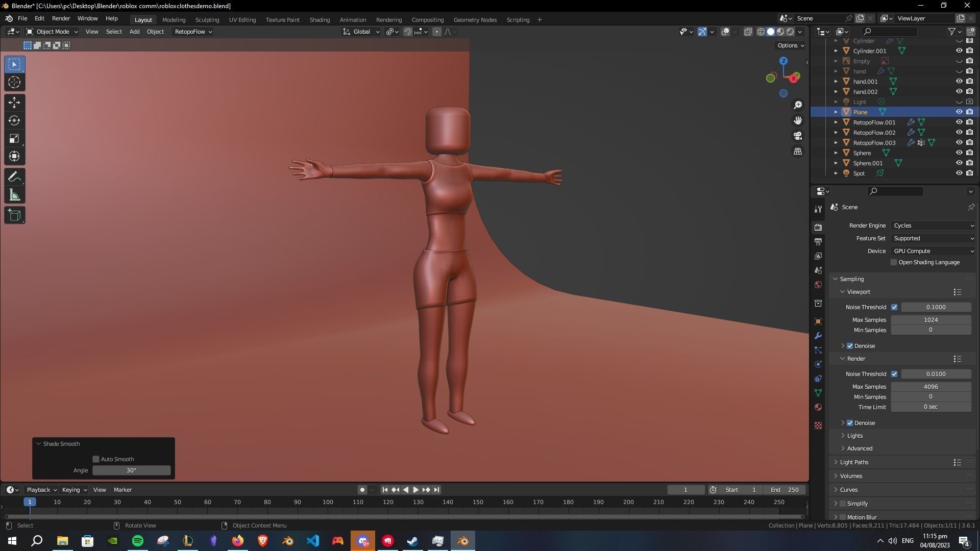
Task: Click the outliner search field
Action: 889,32
